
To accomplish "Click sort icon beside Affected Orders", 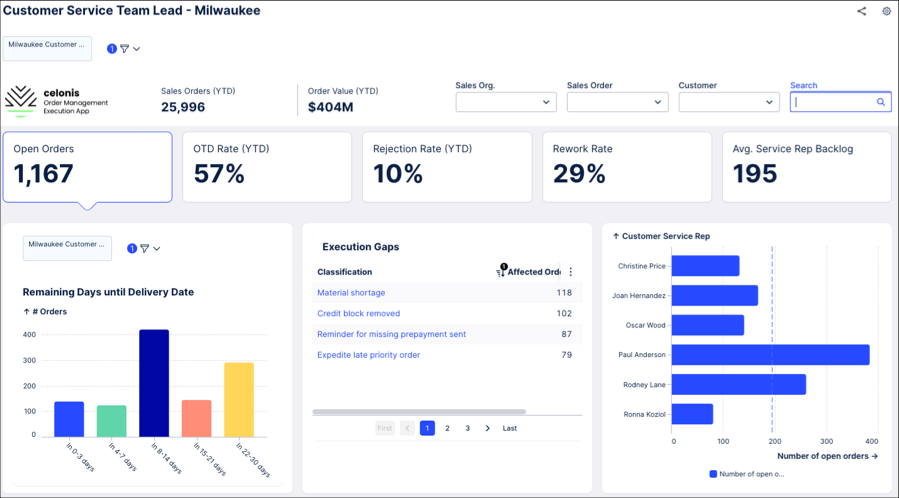I will click(x=501, y=270).
